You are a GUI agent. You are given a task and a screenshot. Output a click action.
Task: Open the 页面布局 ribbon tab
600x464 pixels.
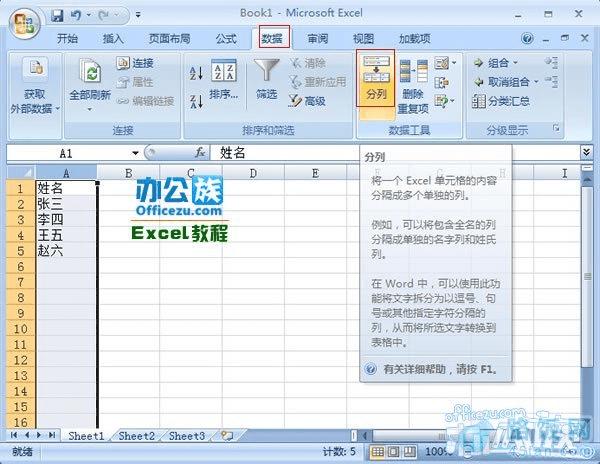point(169,38)
